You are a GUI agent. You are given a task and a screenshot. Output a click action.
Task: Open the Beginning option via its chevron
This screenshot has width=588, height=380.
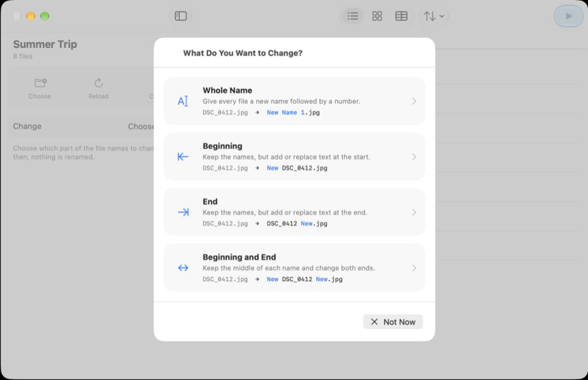pyautogui.click(x=414, y=157)
